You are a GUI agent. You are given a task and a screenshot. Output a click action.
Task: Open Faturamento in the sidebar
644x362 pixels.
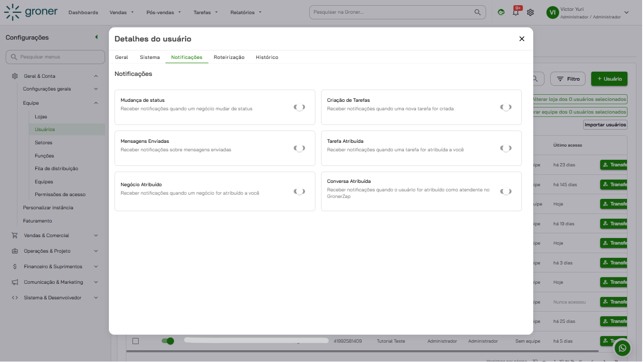click(x=38, y=221)
